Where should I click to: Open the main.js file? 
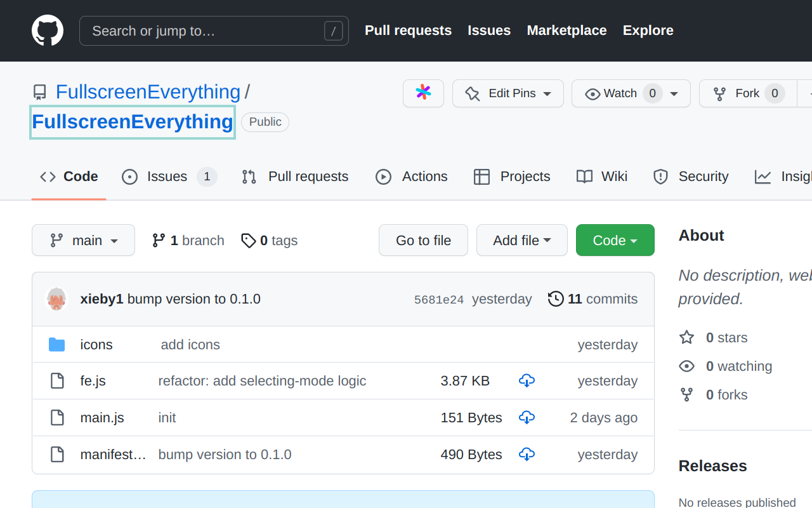pyautogui.click(x=102, y=418)
